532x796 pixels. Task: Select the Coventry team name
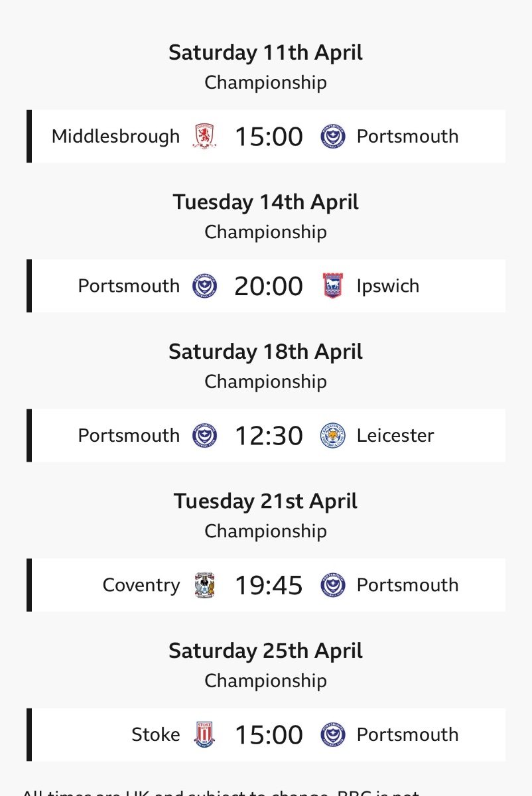point(141,585)
